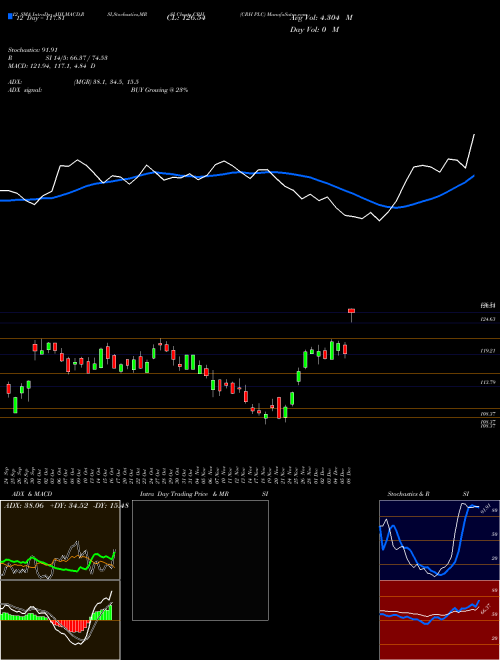Click the '+DY: 34.52' panel reading
This screenshot has width=500, height=660.
tap(69, 506)
